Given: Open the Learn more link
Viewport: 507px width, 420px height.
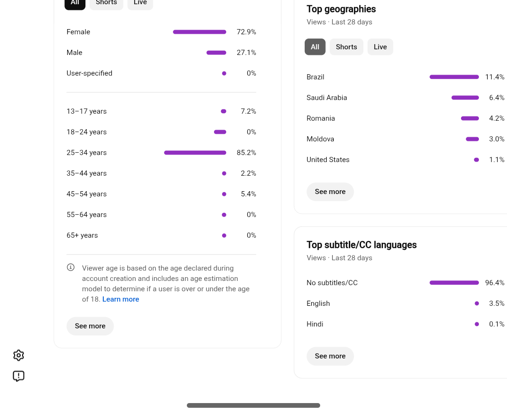Looking at the screenshot, I should 121,299.
